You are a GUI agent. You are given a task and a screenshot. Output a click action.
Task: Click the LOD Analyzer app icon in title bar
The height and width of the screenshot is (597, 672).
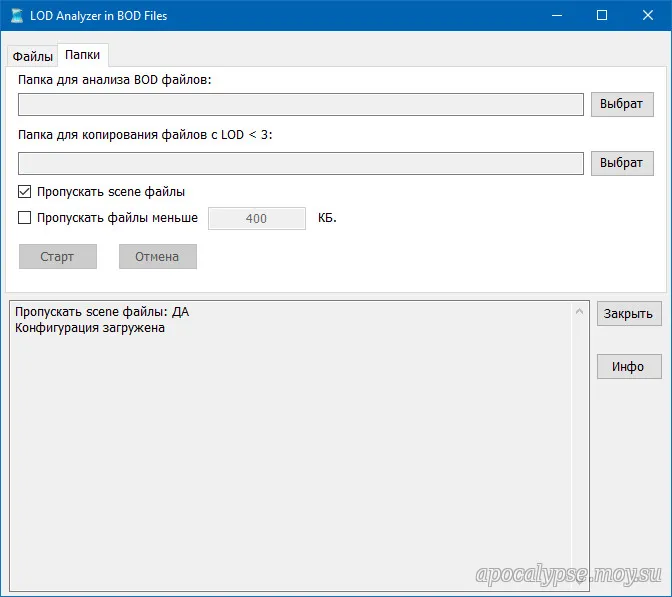[x=17, y=16]
